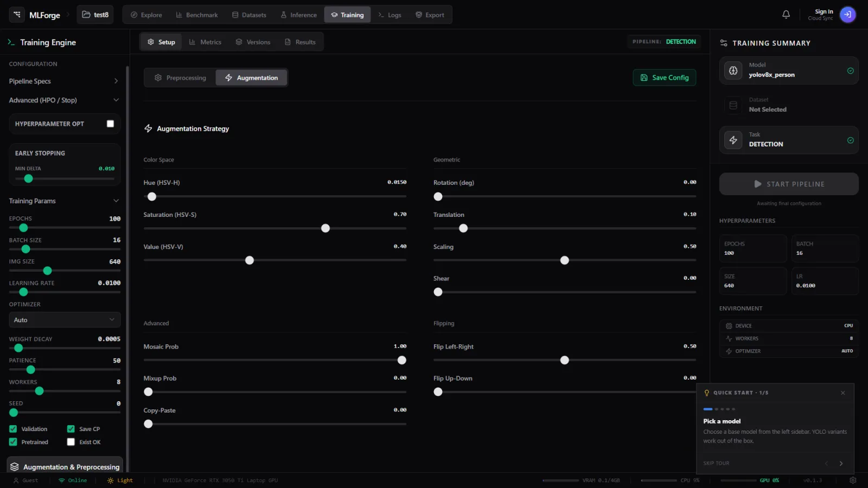Click the Guest user status icon

(x=16, y=480)
